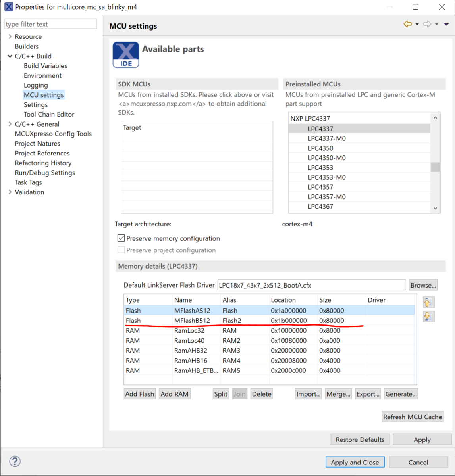Click Refresh MCU Cache button

413,416
